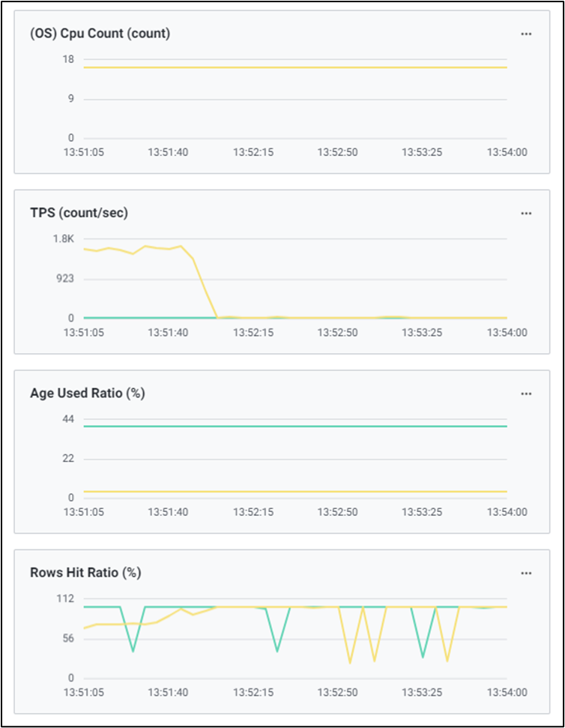Click the Rows Hit Ratio (%) chart title
565x728 pixels.
[85, 573]
